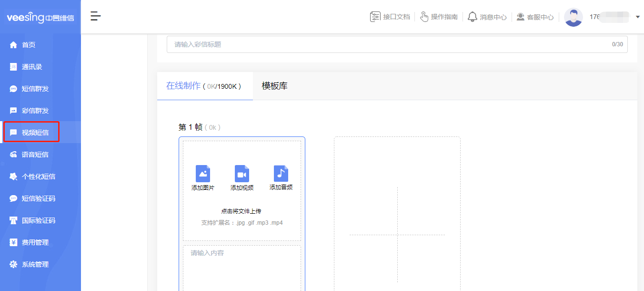Open the 费用管理 sidebar icon

[x=13, y=242]
